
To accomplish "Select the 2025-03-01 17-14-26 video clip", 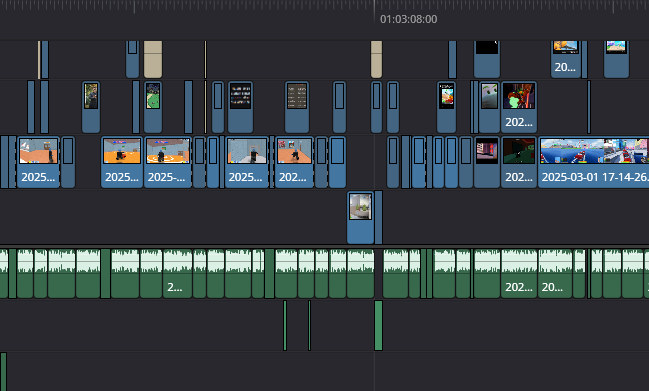I will [x=594, y=162].
